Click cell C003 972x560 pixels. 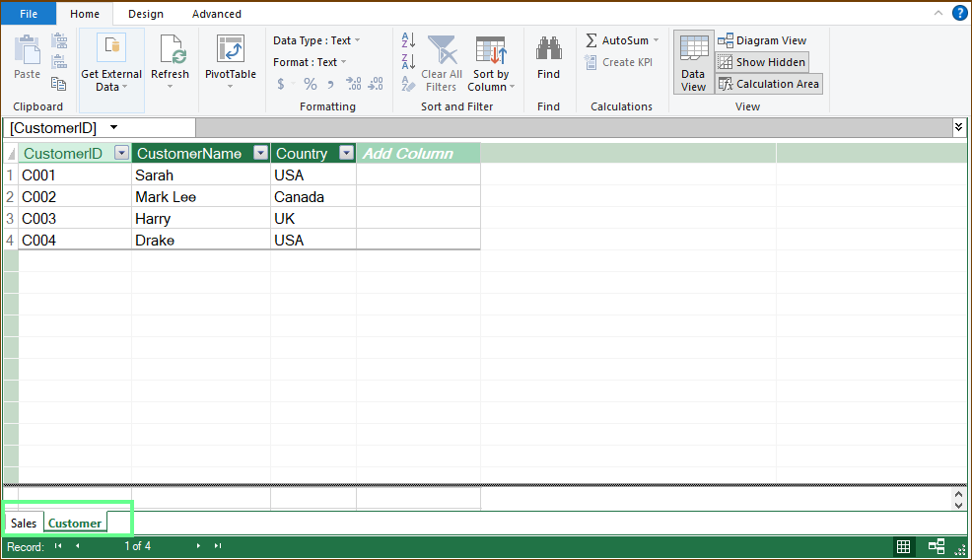click(x=74, y=218)
